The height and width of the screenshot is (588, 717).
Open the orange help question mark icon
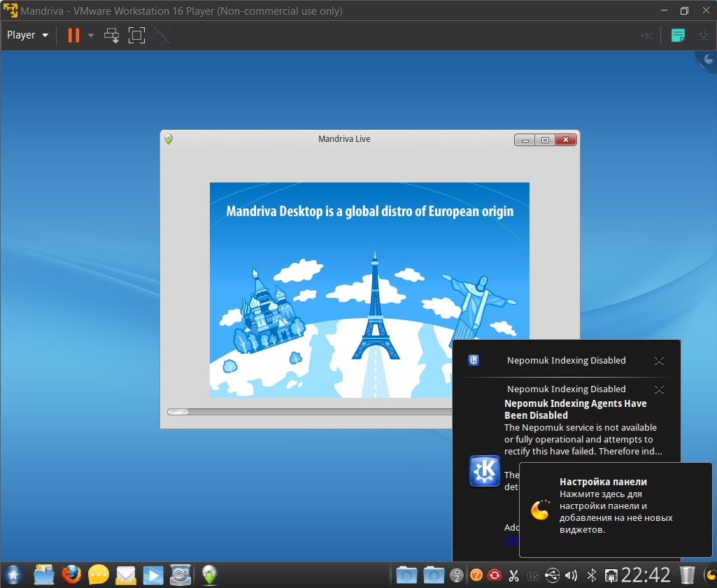point(476,575)
